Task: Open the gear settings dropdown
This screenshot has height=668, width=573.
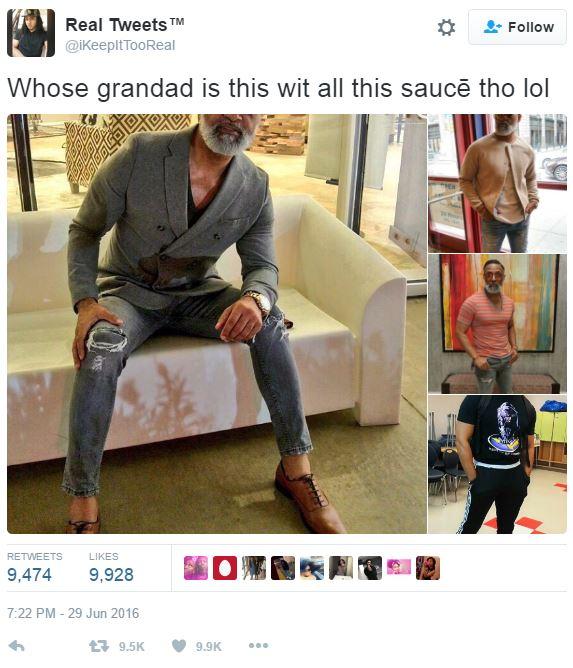Action: [446, 28]
